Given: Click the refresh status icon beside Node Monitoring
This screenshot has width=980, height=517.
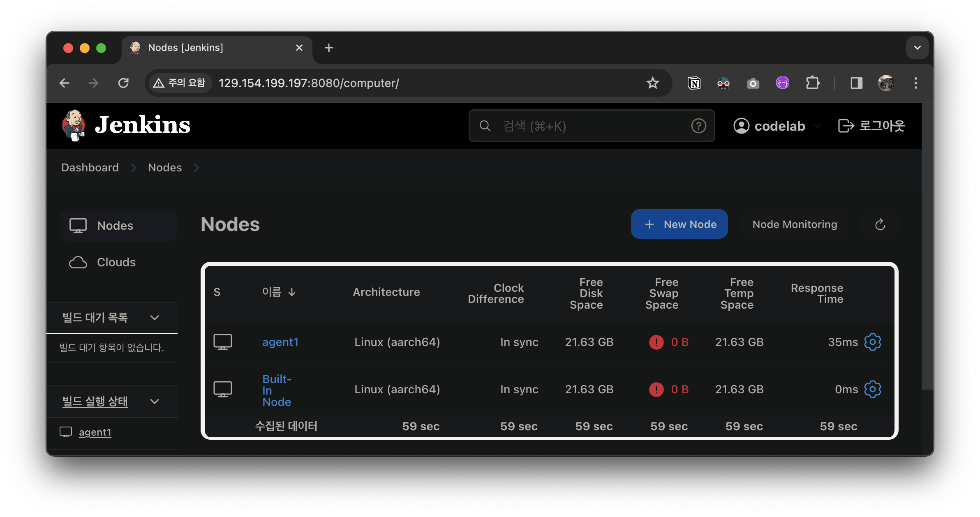Looking at the screenshot, I should tap(880, 224).
